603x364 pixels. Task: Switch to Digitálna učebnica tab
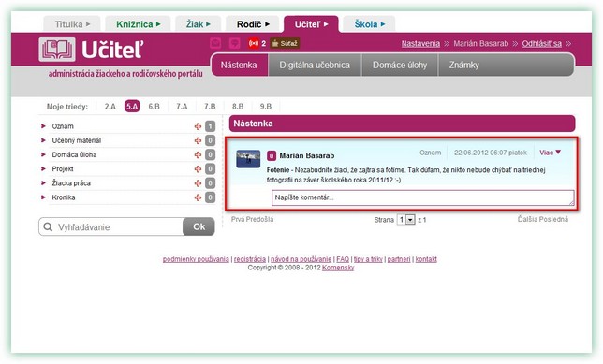click(x=315, y=65)
